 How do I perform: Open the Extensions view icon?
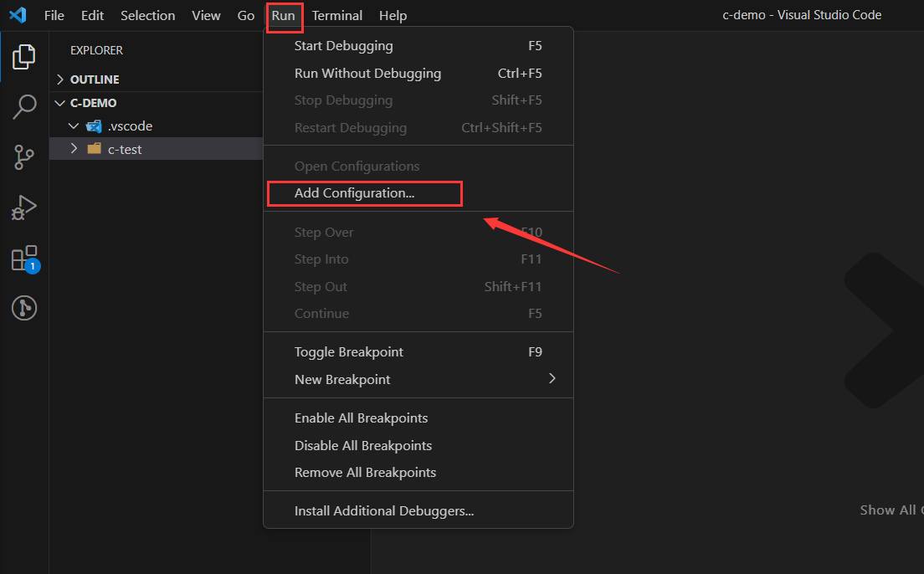pyautogui.click(x=25, y=259)
